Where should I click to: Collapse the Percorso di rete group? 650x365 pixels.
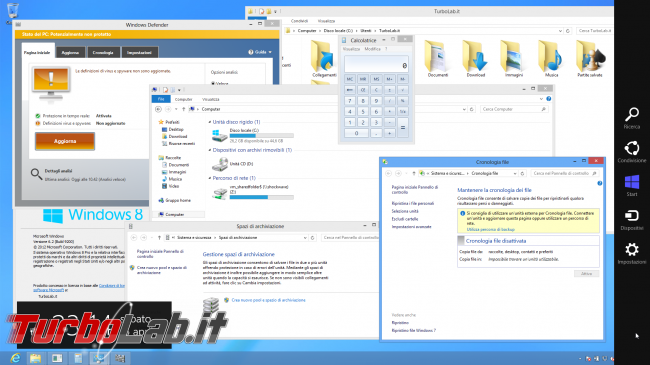click(x=210, y=178)
